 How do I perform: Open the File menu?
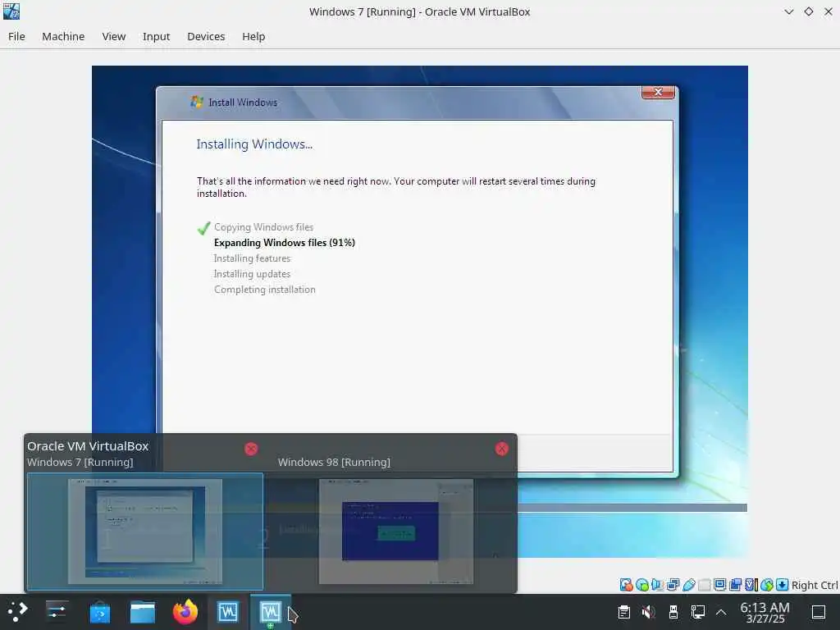pos(16,36)
